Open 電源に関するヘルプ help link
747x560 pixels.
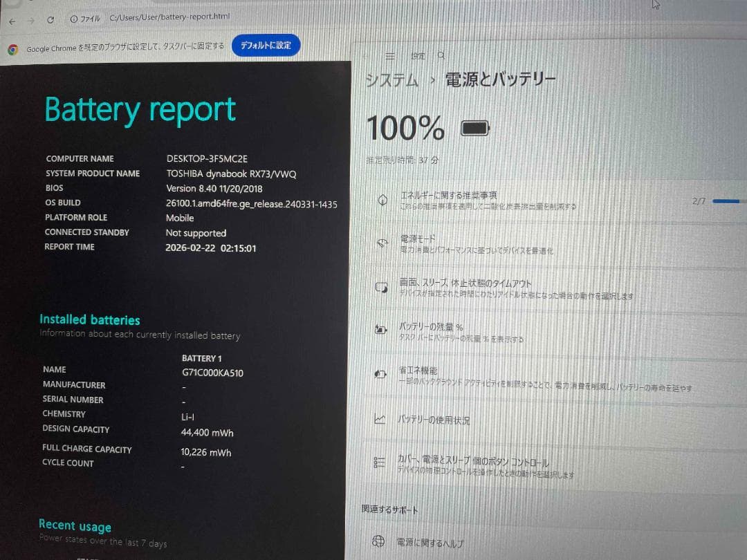pos(430,543)
